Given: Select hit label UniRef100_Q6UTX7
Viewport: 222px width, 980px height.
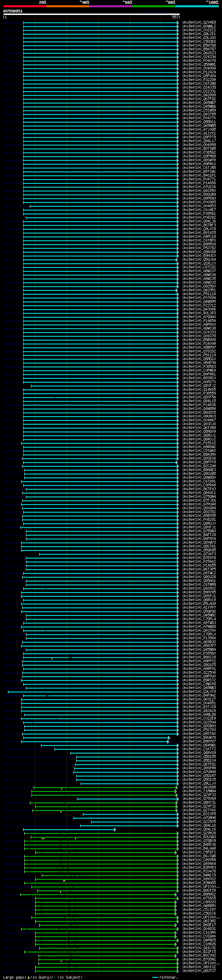Looking at the screenshot, I should point(199,971).
